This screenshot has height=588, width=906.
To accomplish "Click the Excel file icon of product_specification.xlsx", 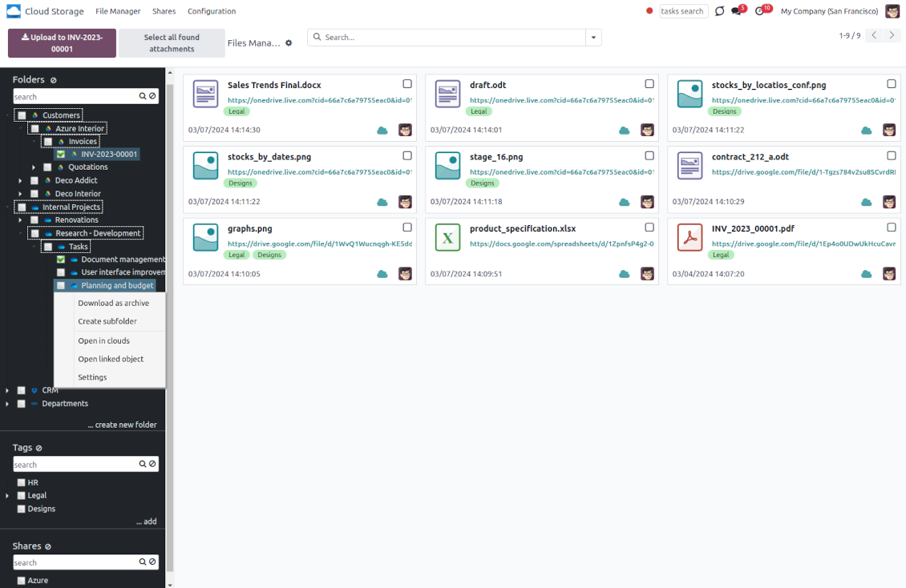I will [448, 238].
